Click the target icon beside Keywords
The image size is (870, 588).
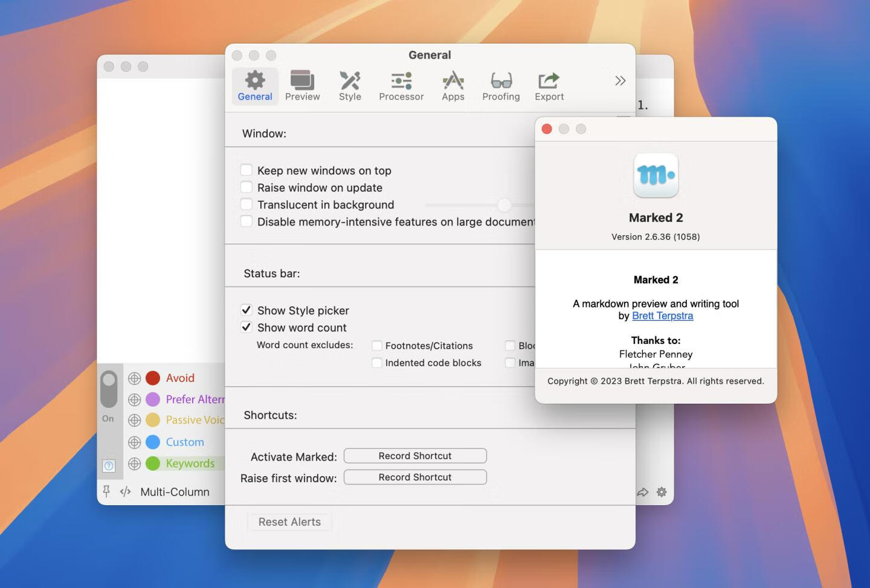coord(134,464)
